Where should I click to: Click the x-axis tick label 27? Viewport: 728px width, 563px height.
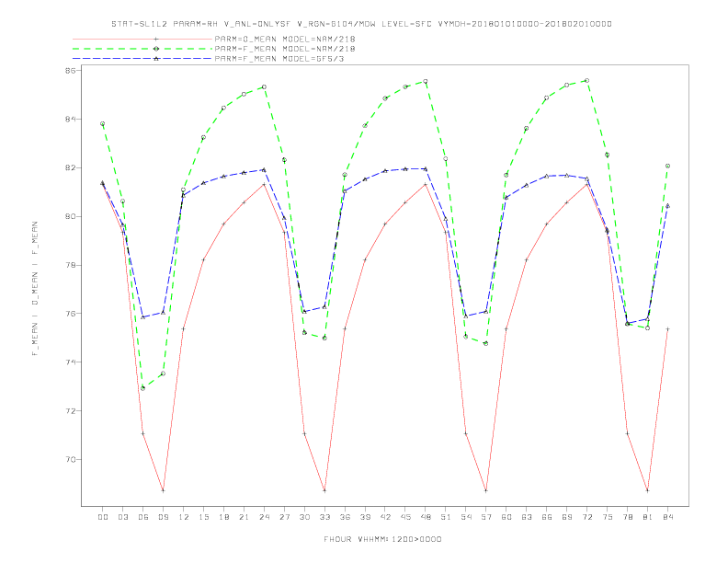click(284, 517)
